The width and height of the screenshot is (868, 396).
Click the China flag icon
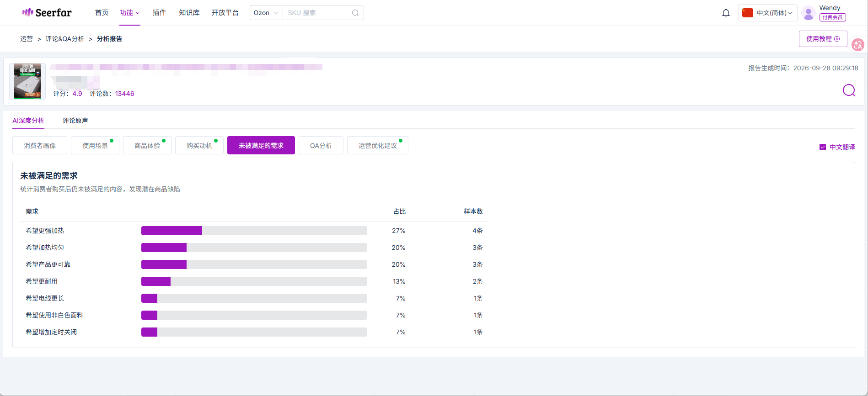[x=748, y=13]
